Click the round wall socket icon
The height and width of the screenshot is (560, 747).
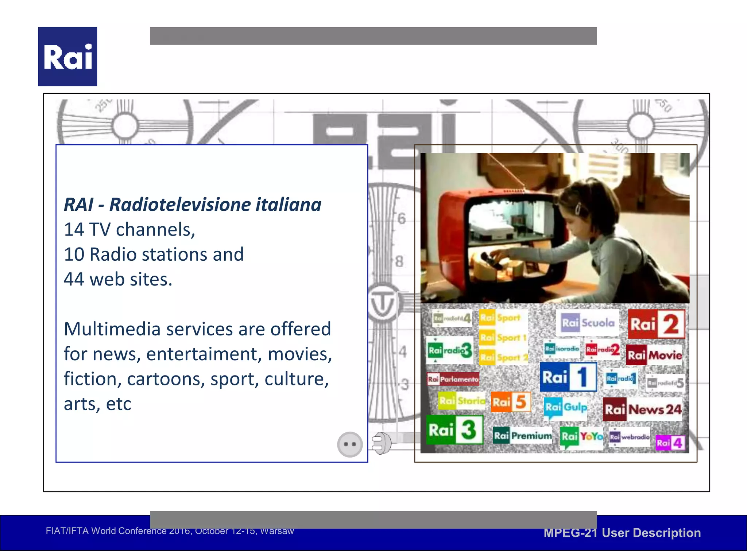point(350,444)
